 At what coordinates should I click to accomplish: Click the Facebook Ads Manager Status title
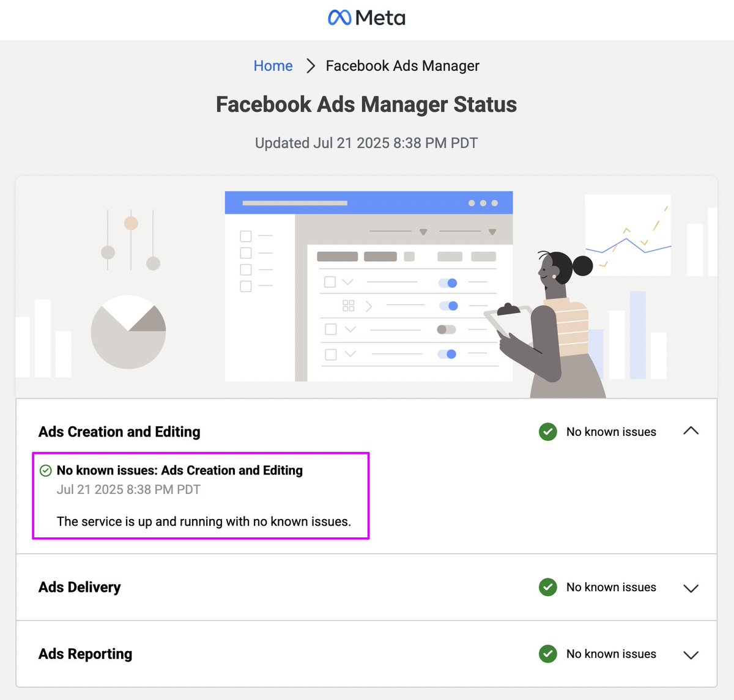[x=366, y=105]
